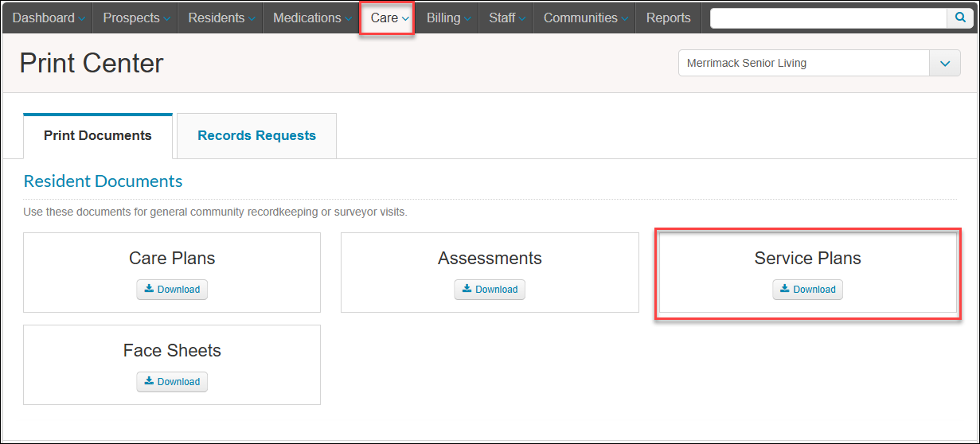Image resolution: width=980 pixels, height=444 pixels.
Task: Open the Prospects menu
Action: (x=135, y=18)
